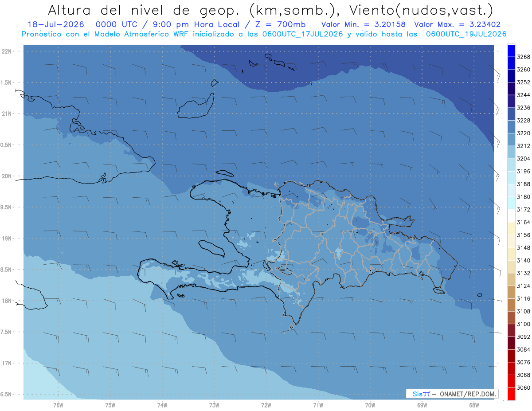Click the '0600UTC_19JUL2026' valid-until time
The height and width of the screenshot is (411, 532).
tap(466, 34)
